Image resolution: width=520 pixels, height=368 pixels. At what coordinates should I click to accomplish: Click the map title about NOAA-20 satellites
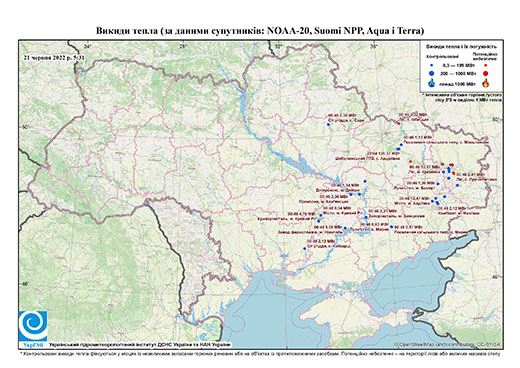[x=260, y=31]
